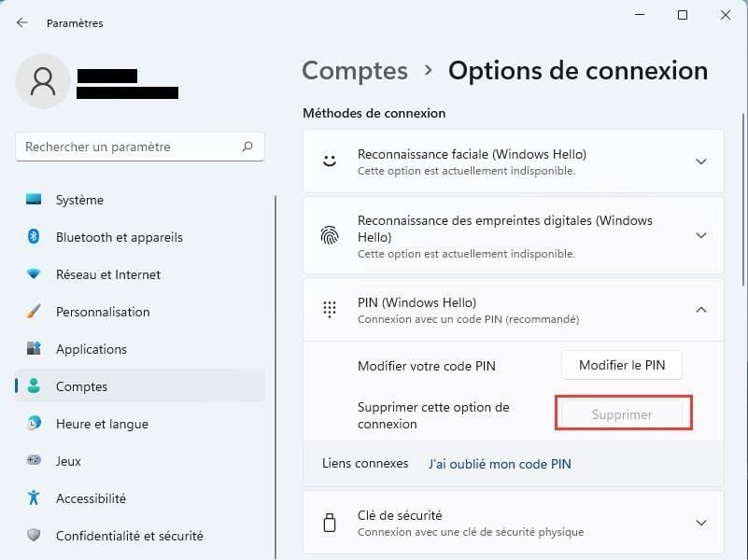This screenshot has width=748, height=560.
Task: Expand the Reconnaissance faciale section chevron
Action: 700,161
